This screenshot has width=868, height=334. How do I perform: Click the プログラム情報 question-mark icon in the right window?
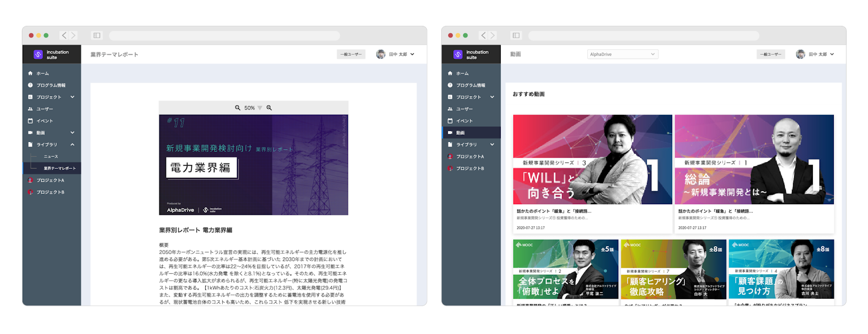[450, 85]
